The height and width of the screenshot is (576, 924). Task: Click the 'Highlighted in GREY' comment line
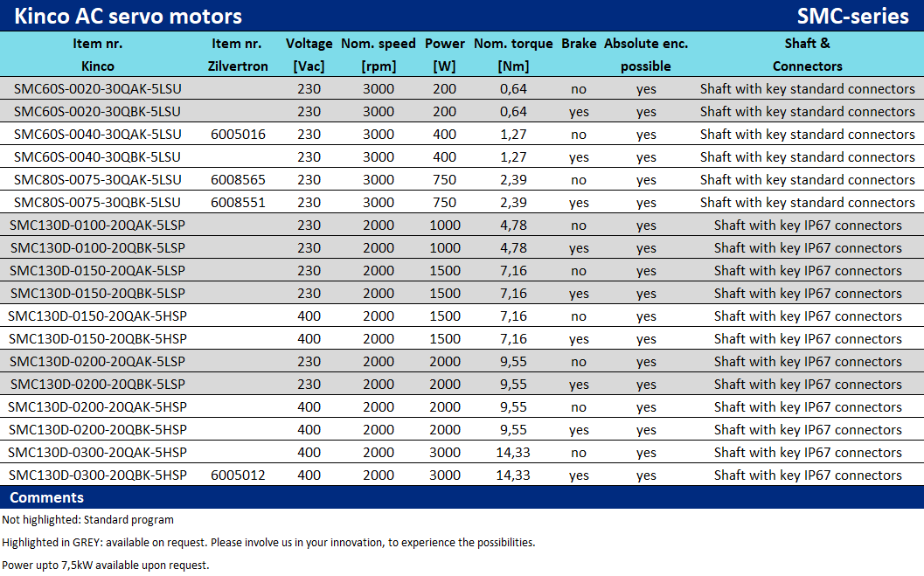(x=268, y=543)
